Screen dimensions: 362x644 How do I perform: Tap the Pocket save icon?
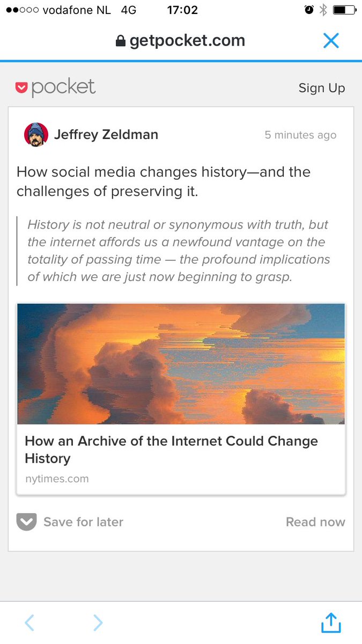(26, 522)
